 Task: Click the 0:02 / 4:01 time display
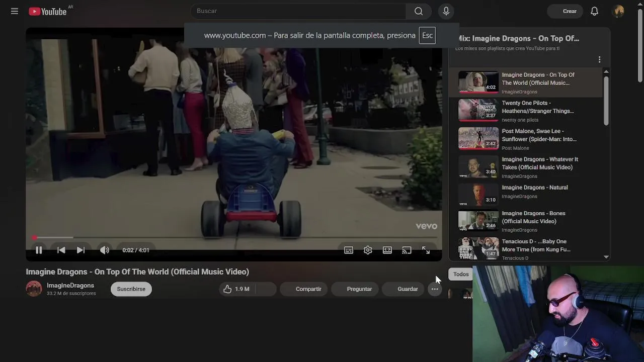136,250
